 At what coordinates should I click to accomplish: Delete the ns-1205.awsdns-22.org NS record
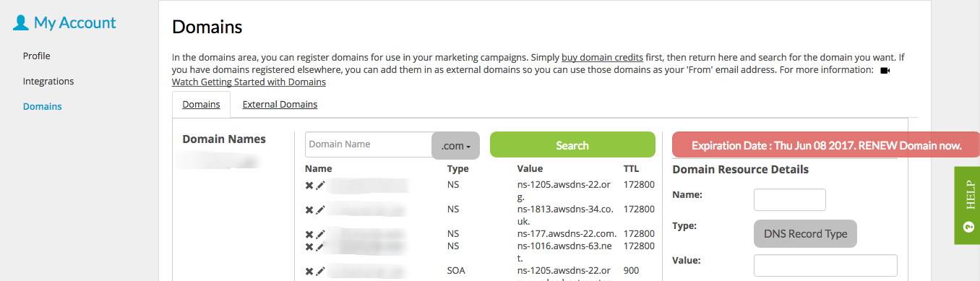pyautogui.click(x=309, y=185)
